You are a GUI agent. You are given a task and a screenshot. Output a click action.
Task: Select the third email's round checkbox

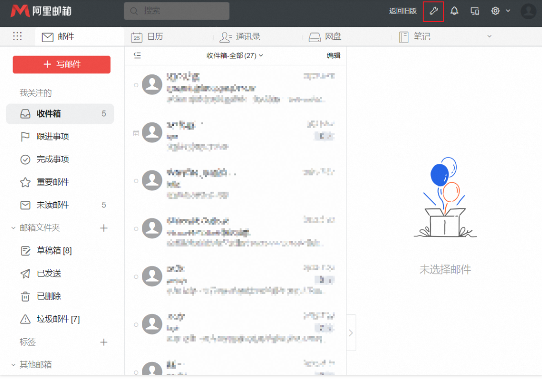[136, 181]
